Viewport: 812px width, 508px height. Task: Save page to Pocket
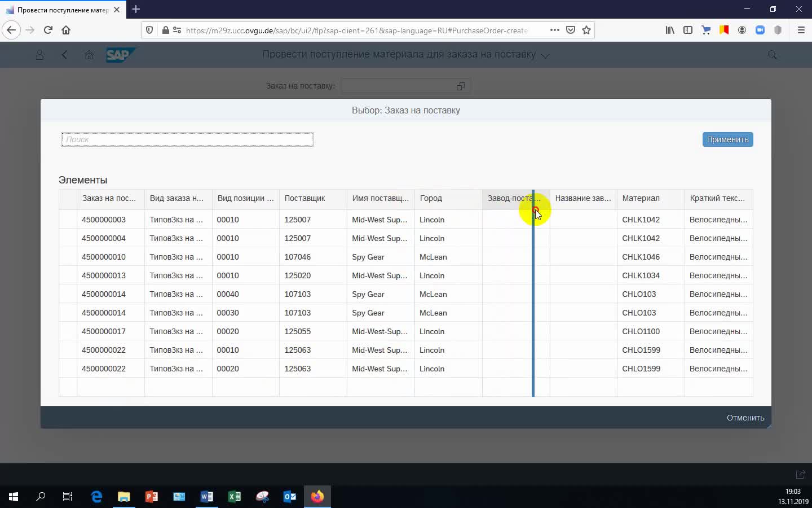(571, 30)
